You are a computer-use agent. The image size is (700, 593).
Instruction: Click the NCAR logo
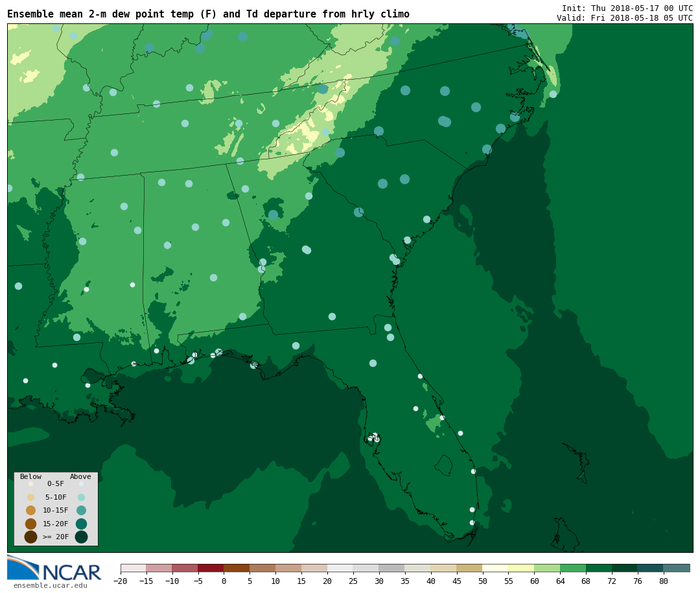coord(54,568)
